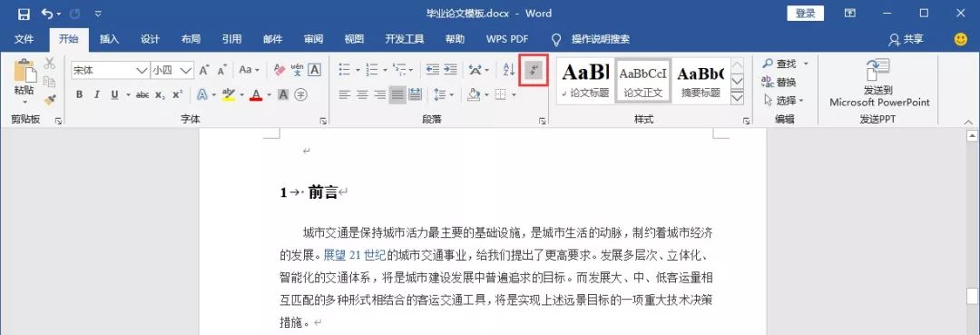Align text right
The height and width of the screenshot is (335, 980).
click(x=379, y=95)
